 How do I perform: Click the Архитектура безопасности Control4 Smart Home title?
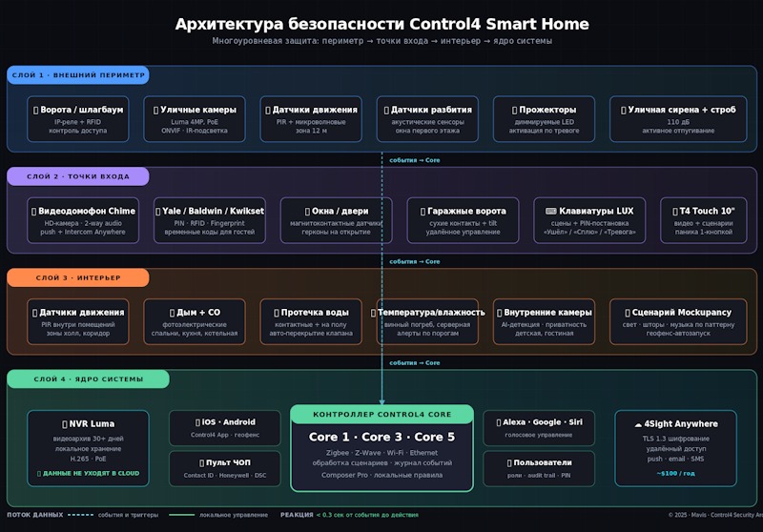tap(382, 24)
